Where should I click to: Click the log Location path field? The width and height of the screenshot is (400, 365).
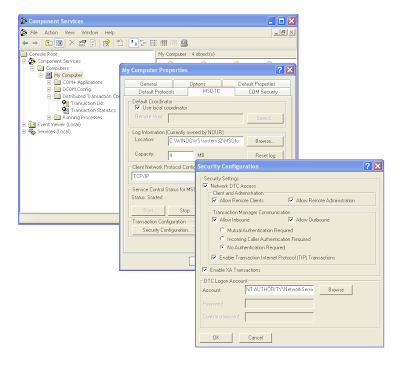(206, 141)
